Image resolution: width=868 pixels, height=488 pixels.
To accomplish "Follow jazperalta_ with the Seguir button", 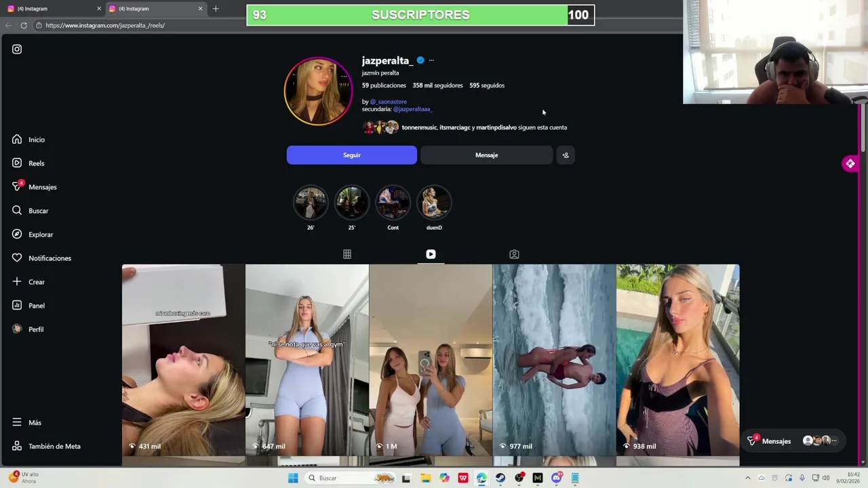I will tap(352, 155).
